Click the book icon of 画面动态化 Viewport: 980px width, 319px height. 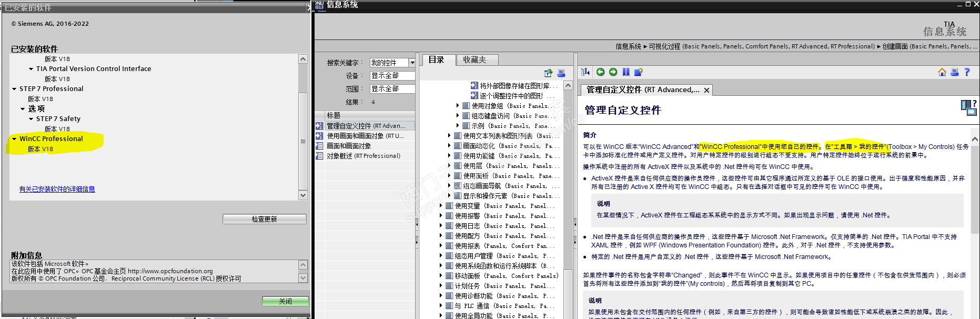458,146
